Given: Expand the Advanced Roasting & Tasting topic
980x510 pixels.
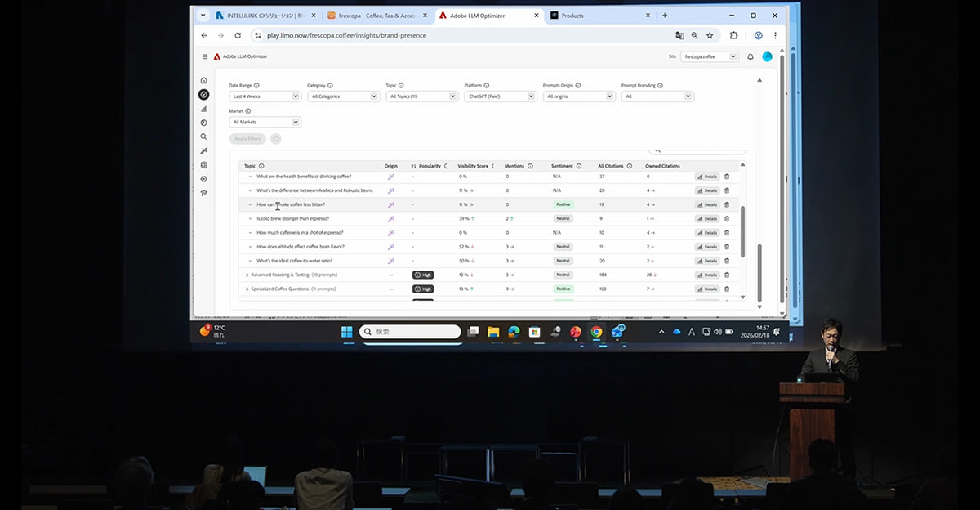Looking at the screenshot, I should tap(247, 275).
